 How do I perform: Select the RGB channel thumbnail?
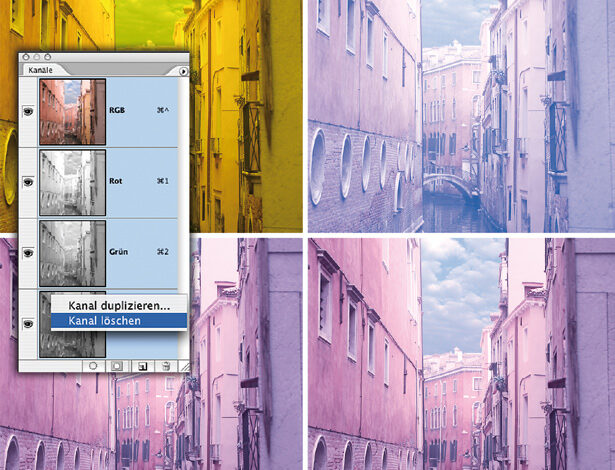point(72,111)
